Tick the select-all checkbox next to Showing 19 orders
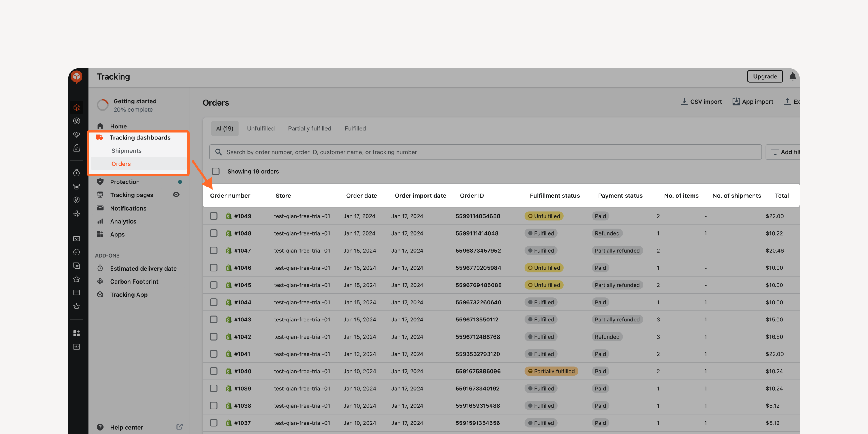The height and width of the screenshot is (434, 868). (x=216, y=171)
